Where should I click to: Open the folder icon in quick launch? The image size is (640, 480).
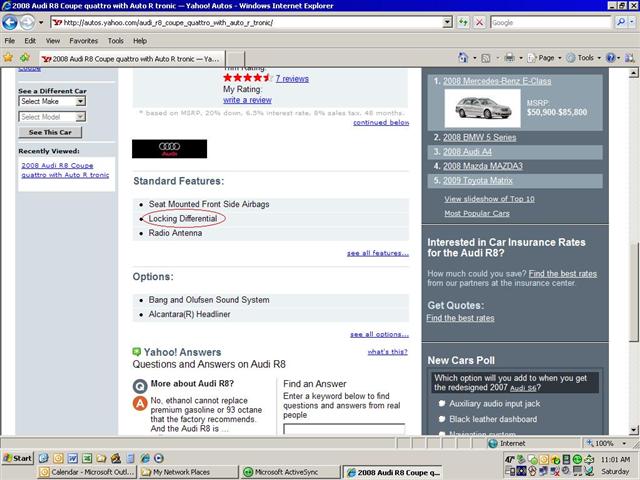(101, 458)
